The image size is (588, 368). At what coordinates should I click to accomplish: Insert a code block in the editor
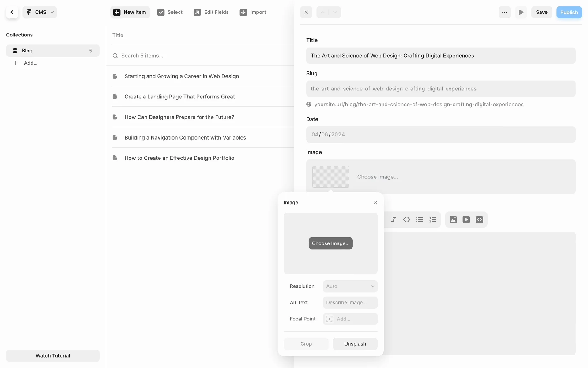coord(407,220)
